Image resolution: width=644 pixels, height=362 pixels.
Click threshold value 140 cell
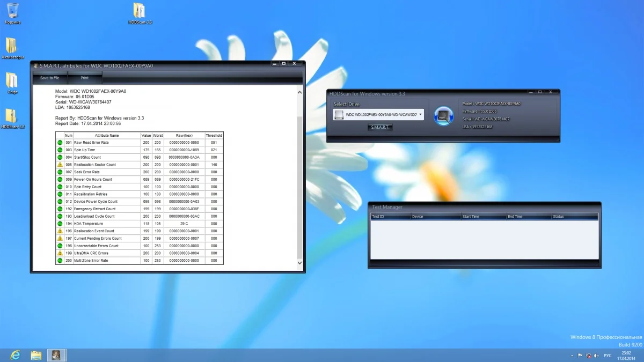(214, 165)
